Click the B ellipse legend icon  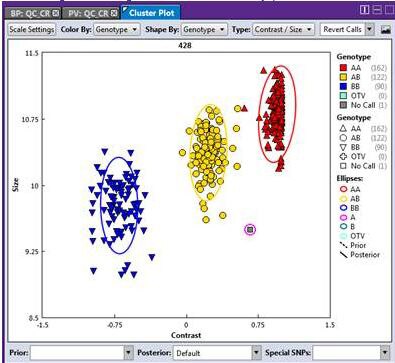343,226
